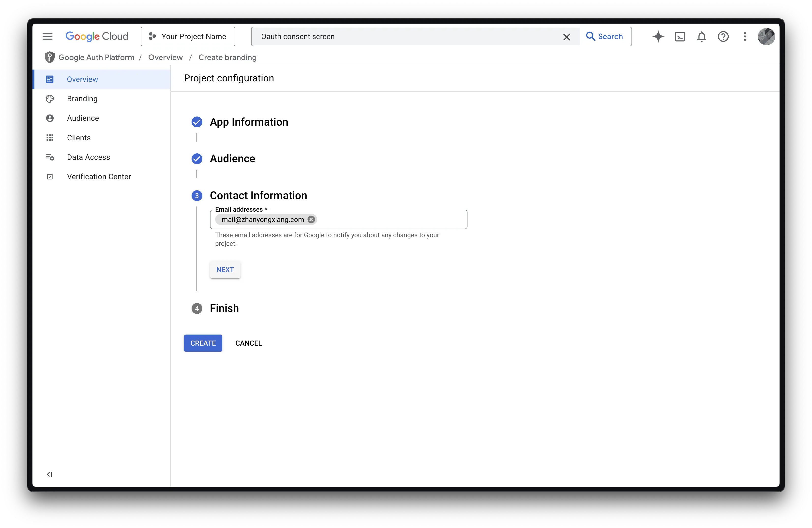Screen dimensions: 812x528
Task: Click the Data Access settings-list icon
Action: click(x=50, y=157)
